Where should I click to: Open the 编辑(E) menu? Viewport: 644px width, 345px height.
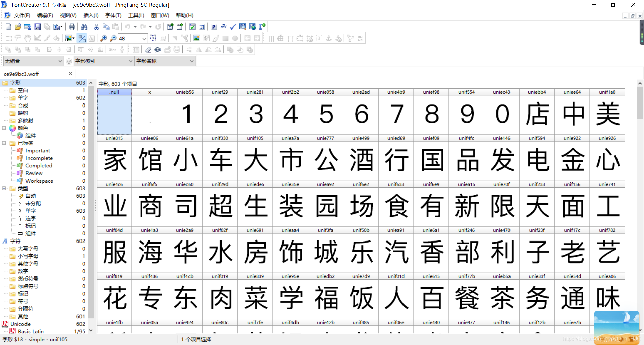point(45,15)
